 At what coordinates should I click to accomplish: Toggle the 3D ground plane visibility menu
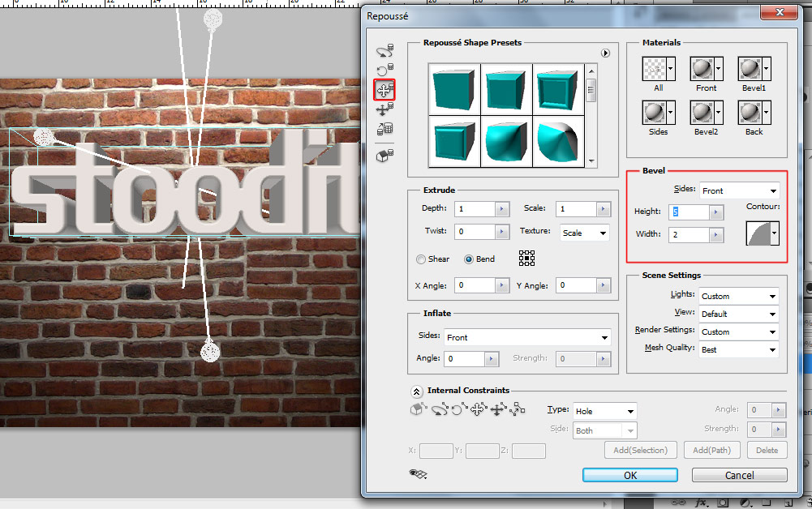pyautogui.click(x=418, y=474)
